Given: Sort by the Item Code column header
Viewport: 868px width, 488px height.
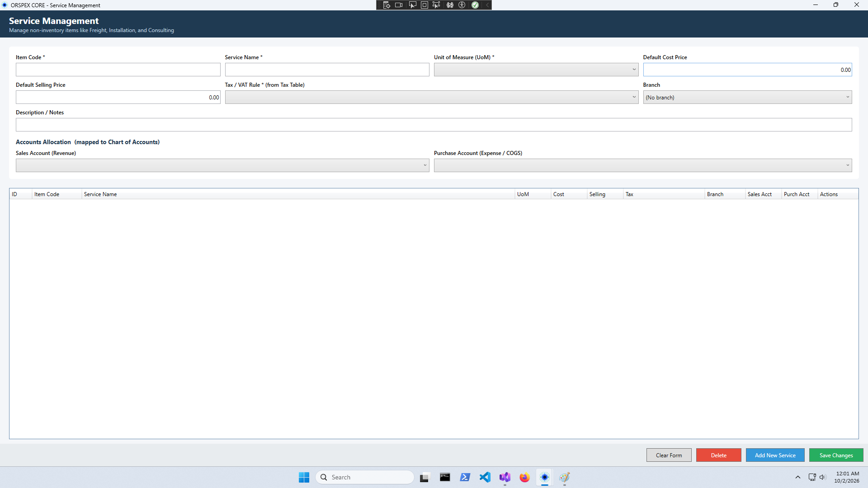Looking at the screenshot, I should [57, 194].
